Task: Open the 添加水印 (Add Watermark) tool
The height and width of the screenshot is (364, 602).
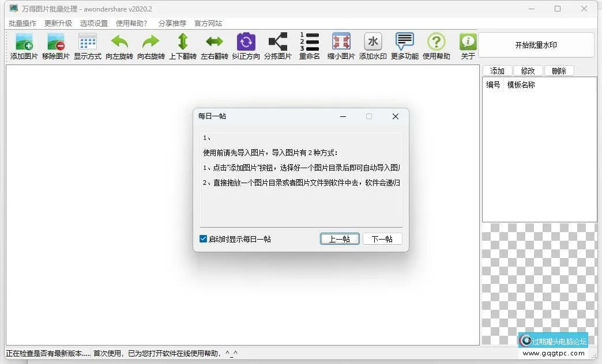Action: tap(373, 46)
